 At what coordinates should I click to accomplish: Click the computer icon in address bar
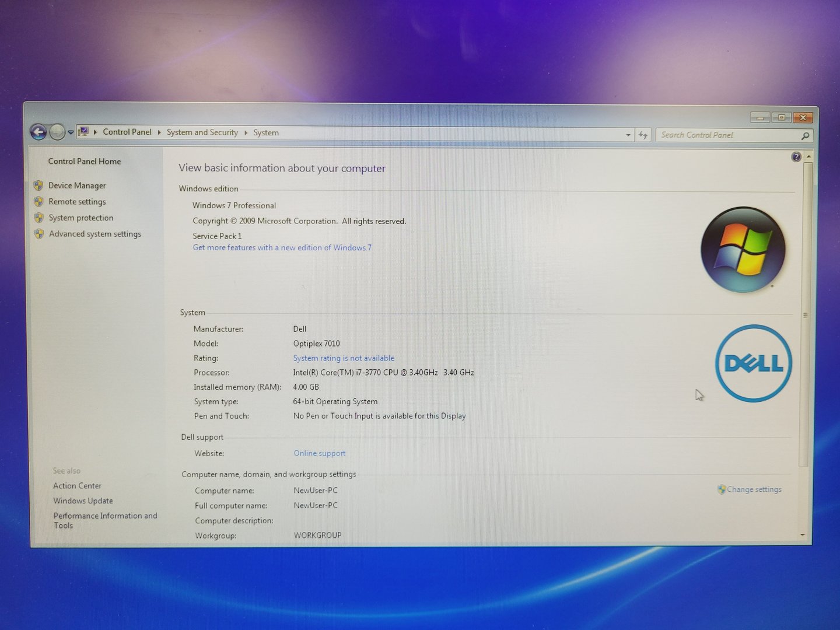tap(83, 132)
